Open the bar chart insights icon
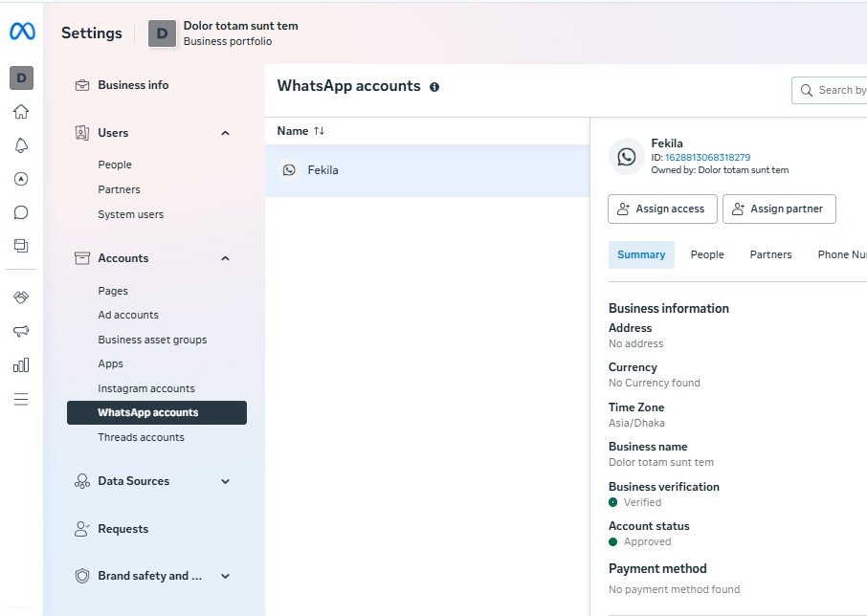The width and height of the screenshot is (867, 616). point(21,364)
